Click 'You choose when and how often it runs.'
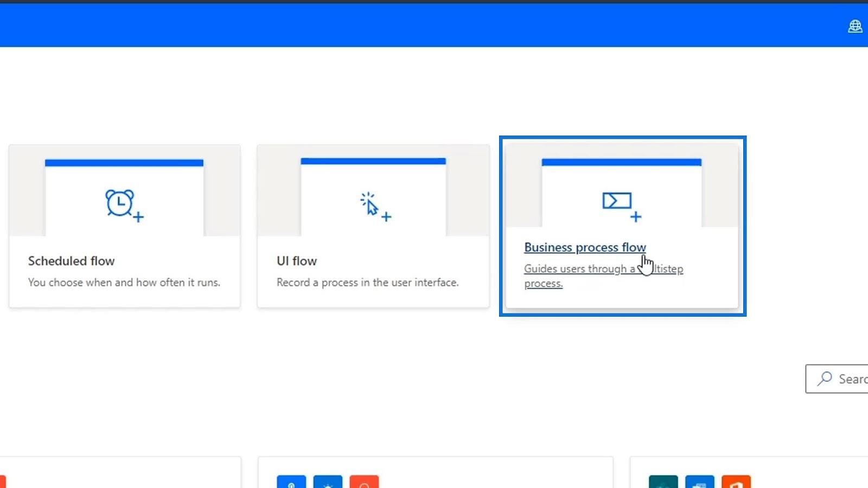Image resolution: width=868 pixels, height=488 pixels. 124,282
